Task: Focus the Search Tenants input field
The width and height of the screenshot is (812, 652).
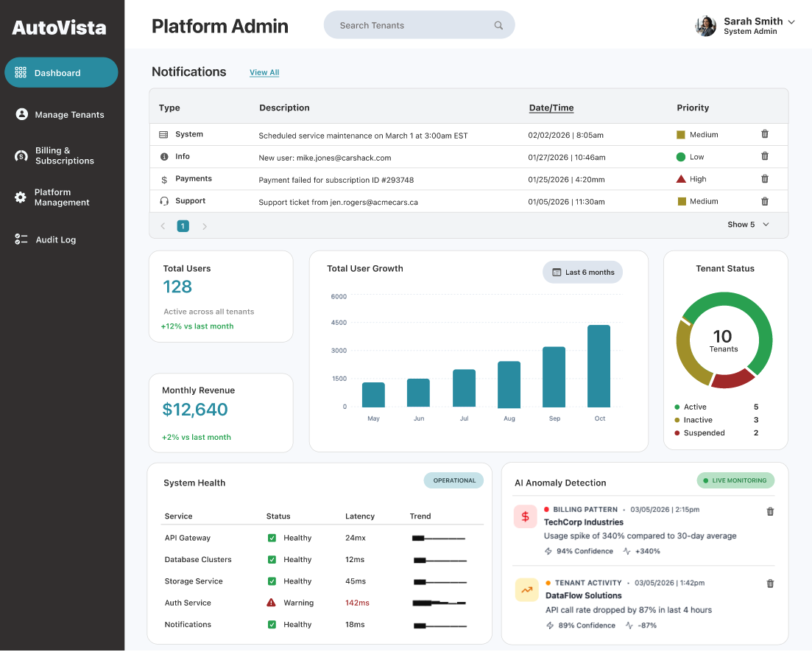Action: 409,25
